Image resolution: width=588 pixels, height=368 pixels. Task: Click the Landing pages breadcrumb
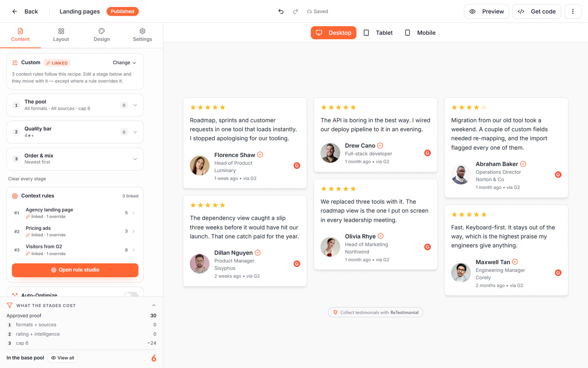click(80, 11)
